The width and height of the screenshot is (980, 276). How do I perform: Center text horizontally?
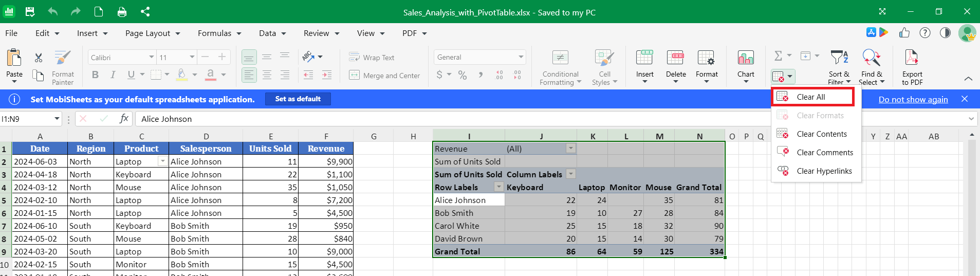click(x=267, y=75)
